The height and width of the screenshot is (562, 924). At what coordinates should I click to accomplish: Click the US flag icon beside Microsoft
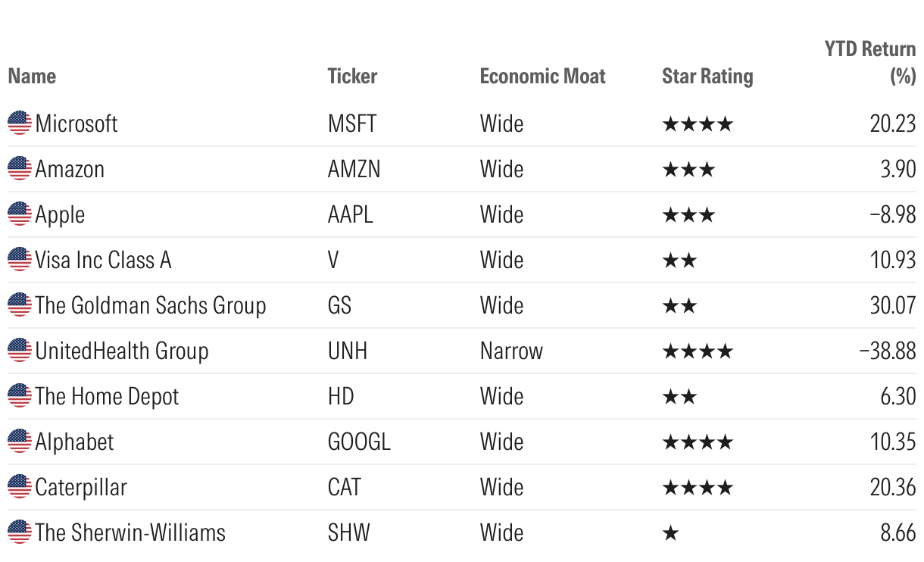[x=20, y=123]
